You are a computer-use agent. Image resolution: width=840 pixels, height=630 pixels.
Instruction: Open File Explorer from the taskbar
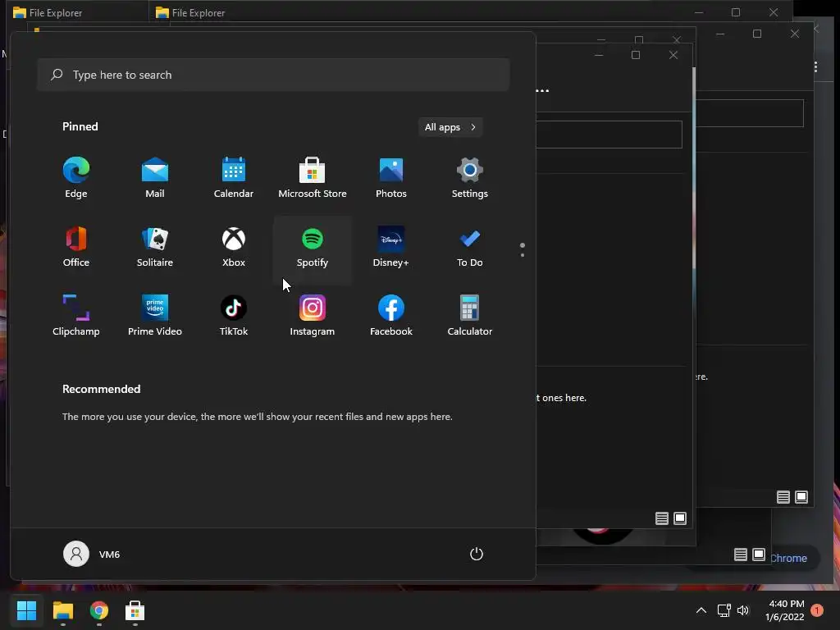[62, 610]
